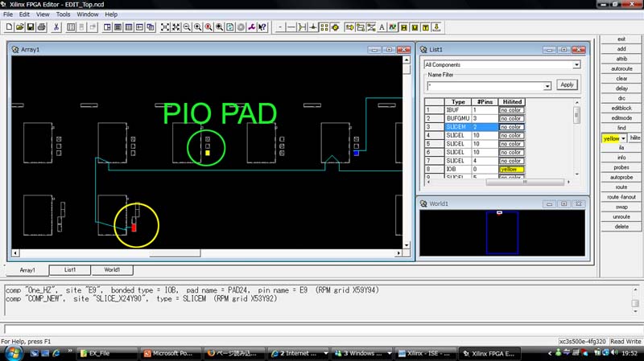This screenshot has width=644, height=361.
Task: Save the design using the floppy disk icon
Action: point(31,27)
